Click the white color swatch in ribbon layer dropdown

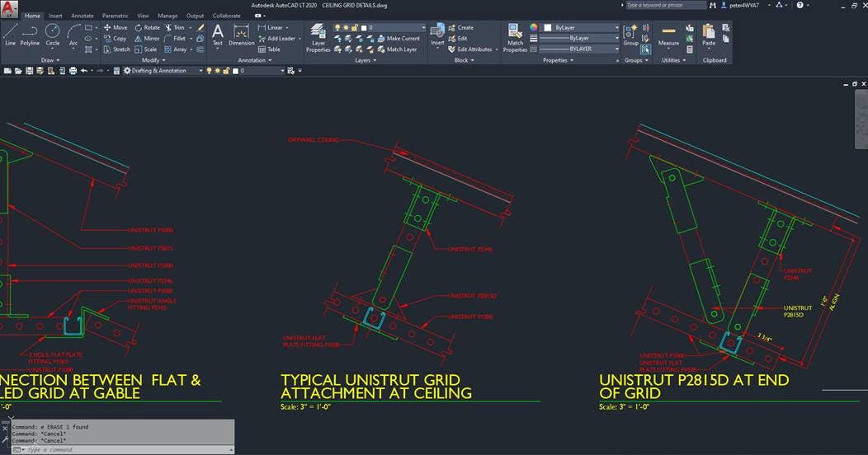click(x=364, y=27)
